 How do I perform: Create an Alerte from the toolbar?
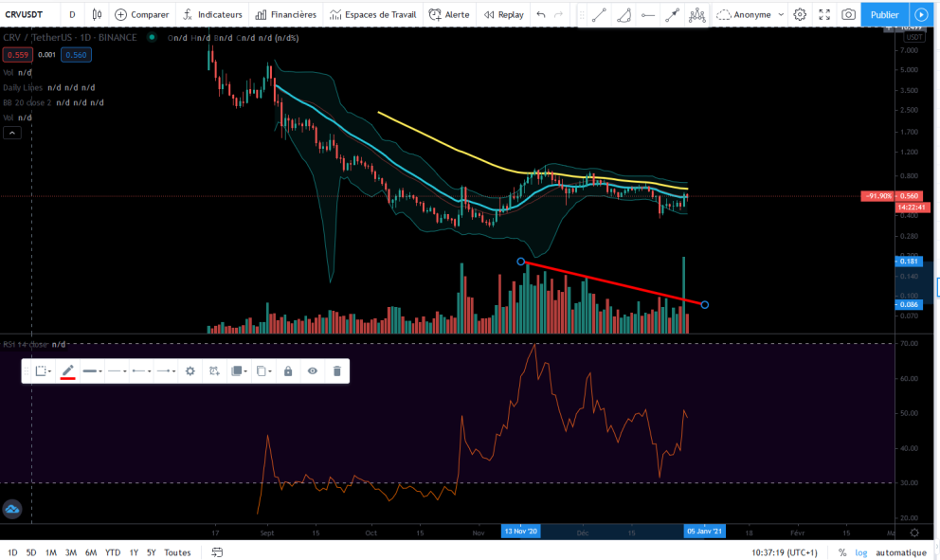[449, 14]
